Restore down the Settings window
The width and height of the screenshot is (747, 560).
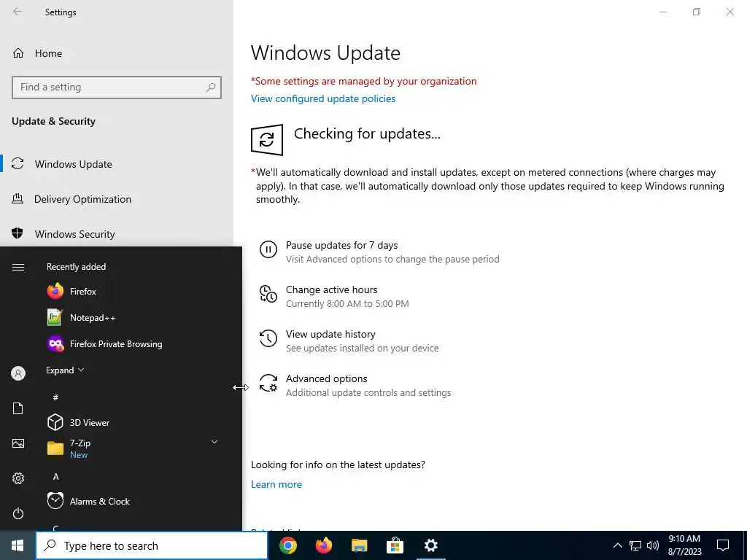click(x=697, y=12)
